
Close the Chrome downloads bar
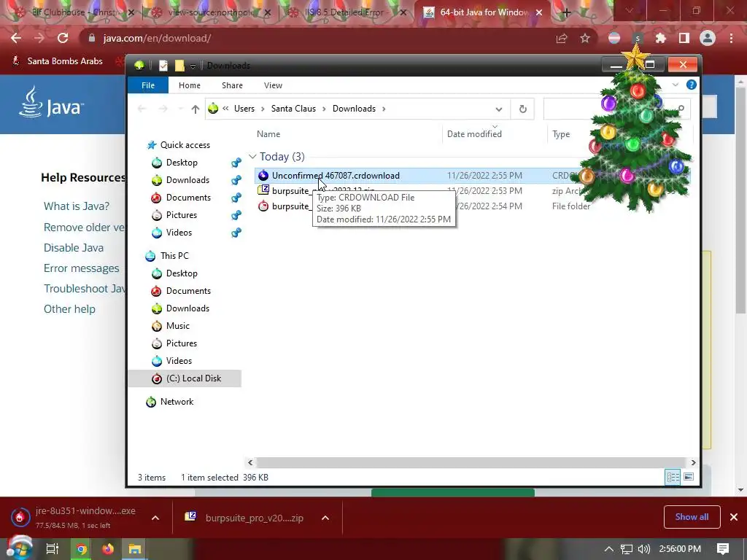tap(734, 517)
